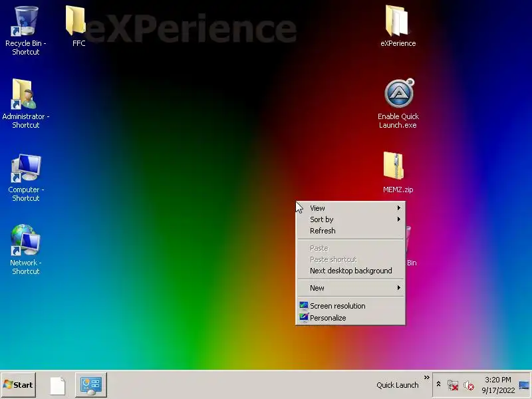Open the New submenu
Screen dimensions: 532x399
click(x=350, y=288)
